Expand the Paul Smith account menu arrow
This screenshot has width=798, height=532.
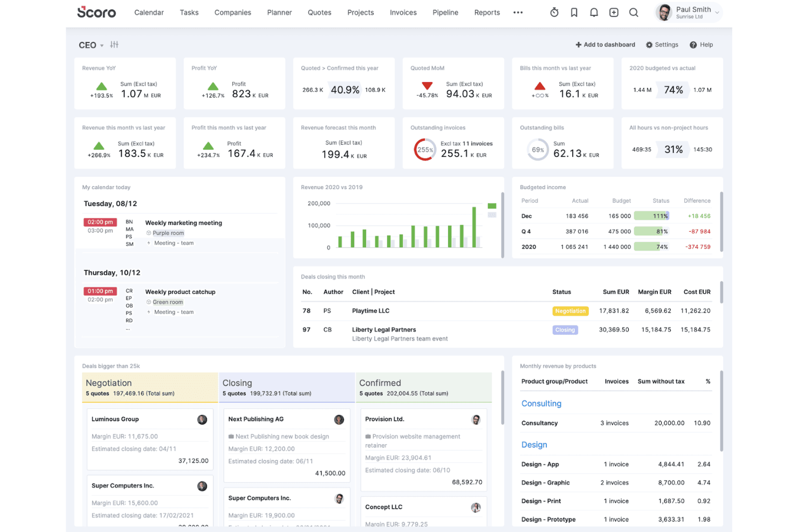pos(717,12)
